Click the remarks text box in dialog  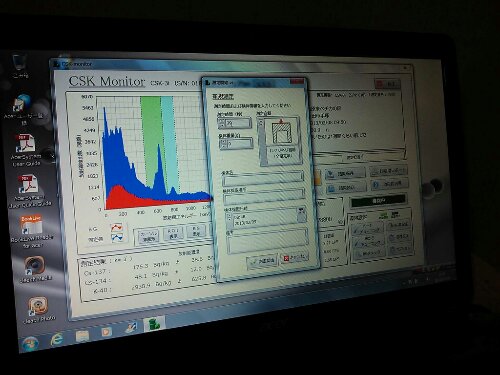point(267,243)
